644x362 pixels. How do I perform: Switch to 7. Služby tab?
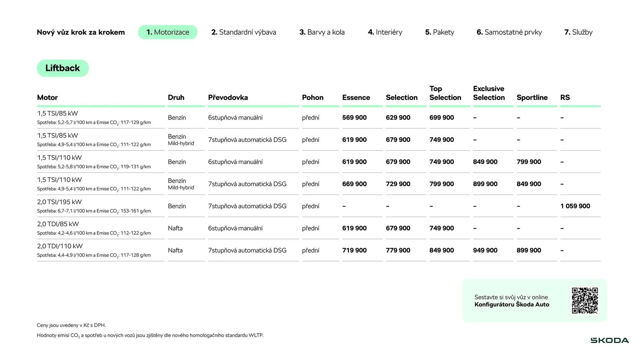(x=579, y=32)
